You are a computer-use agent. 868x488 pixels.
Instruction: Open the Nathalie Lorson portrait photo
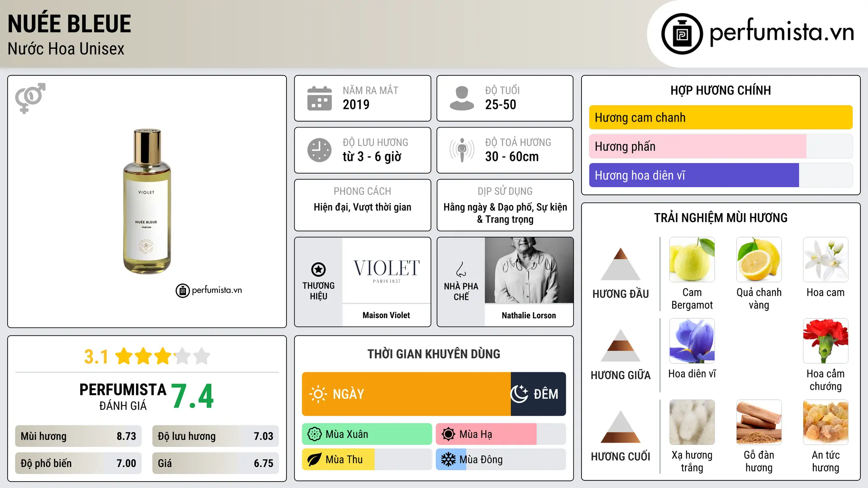point(529,270)
